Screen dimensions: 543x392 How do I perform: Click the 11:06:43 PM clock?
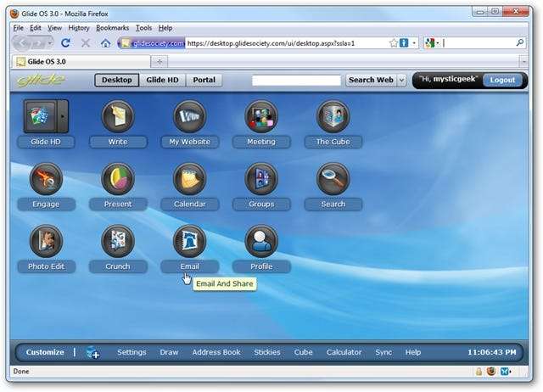click(492, 352)
